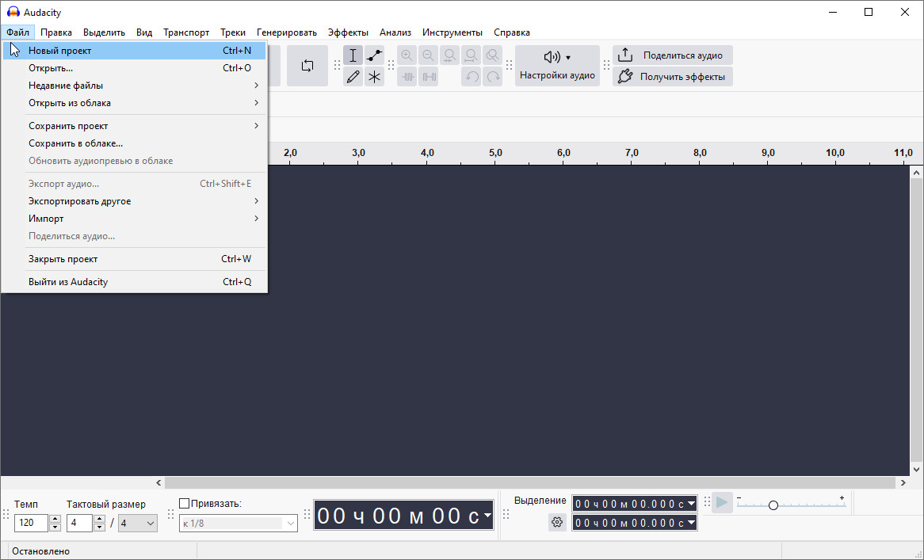Screen dimensions: 924x560
Task: Toggle the loop playback button
Action: tap(307, 66)
